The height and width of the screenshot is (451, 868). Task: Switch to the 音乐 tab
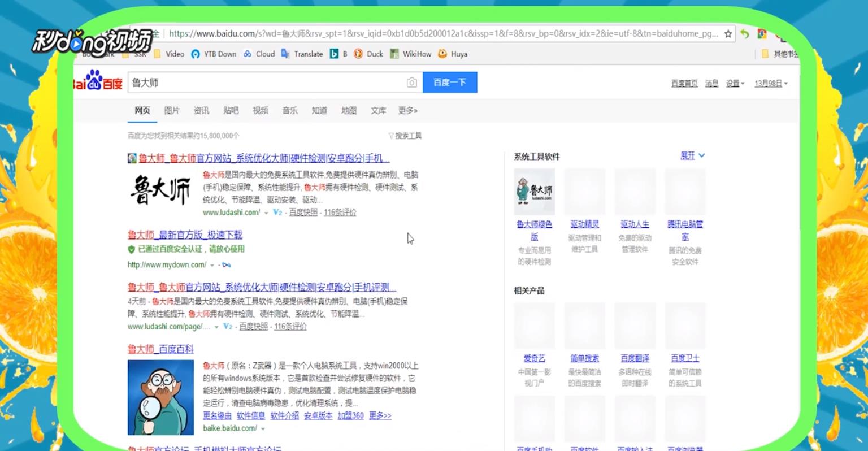pyautogui.click(x=290, y=110)
